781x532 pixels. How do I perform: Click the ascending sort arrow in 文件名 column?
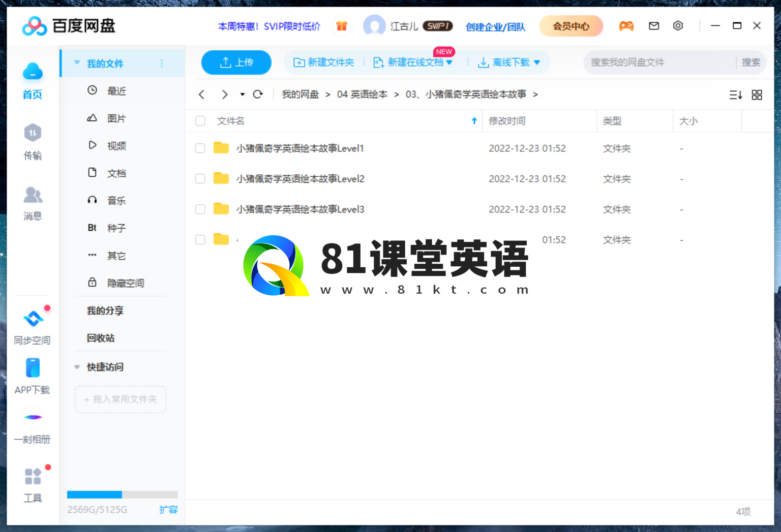click(x=474, y=121)
